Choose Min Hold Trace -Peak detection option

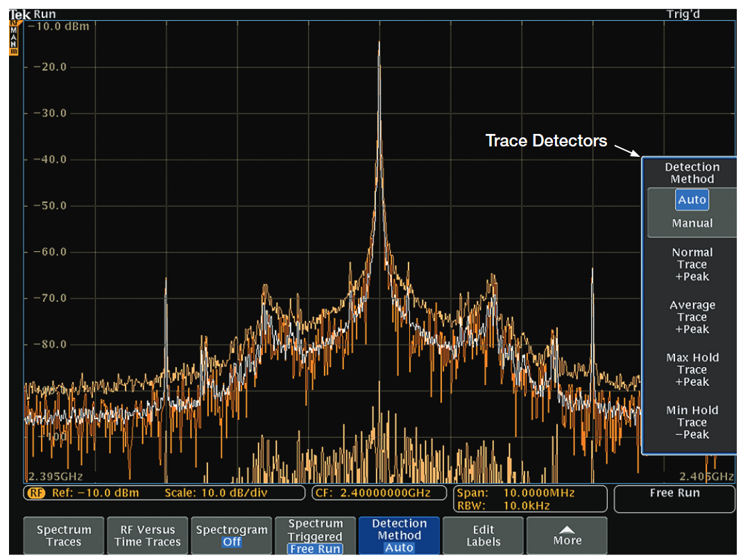pyautogui.click(x=692, y=422)
